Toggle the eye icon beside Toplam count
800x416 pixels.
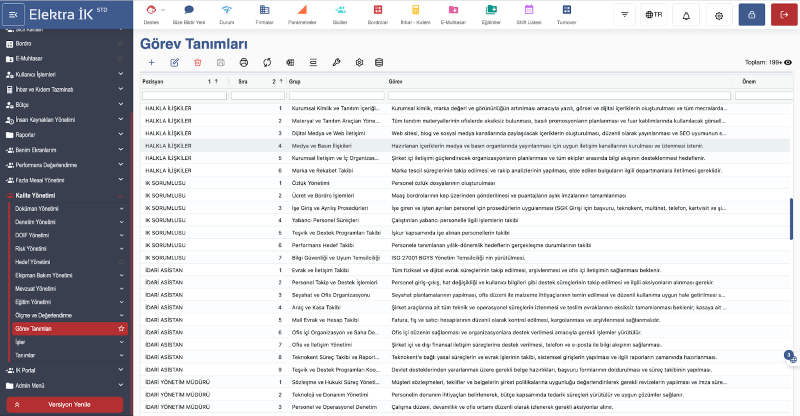[x=789, y=62]
